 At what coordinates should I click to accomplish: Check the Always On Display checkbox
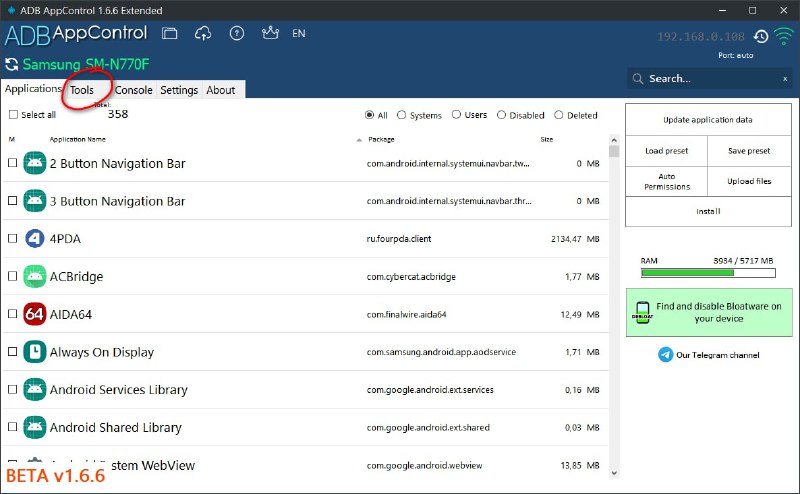click(12, 352)
